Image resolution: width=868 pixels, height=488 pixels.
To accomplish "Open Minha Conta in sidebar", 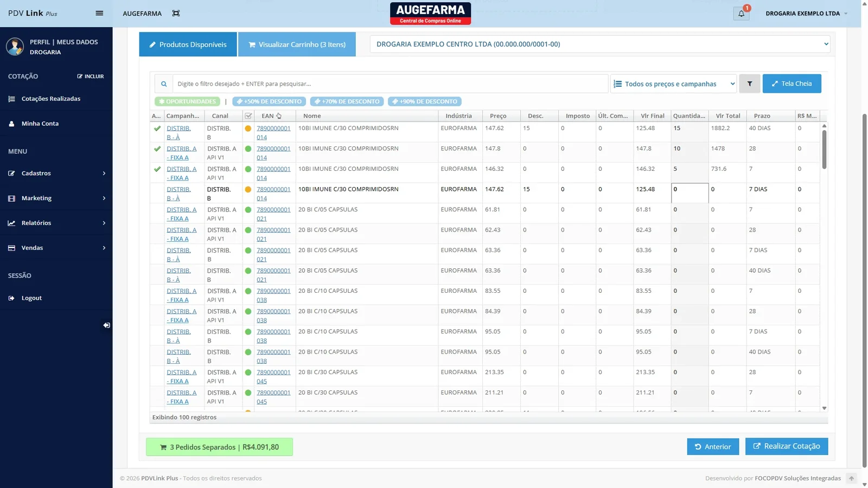I will click(56, 124).
